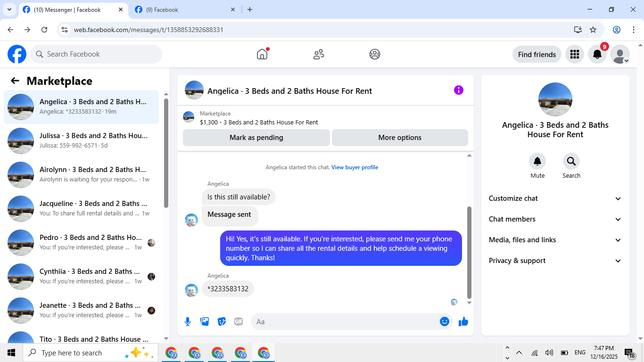Open conversation information purple icon
644x362 pixels.
point(459,90)
